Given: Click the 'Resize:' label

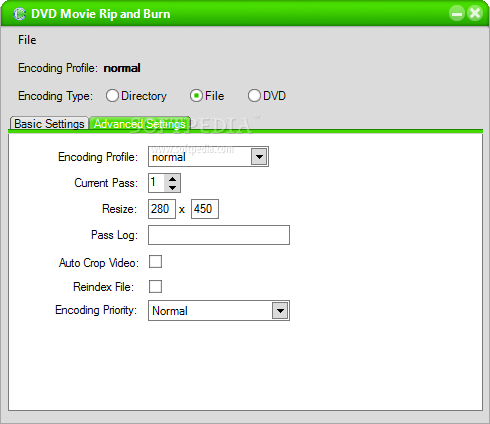Looking at the screenshot, I should point(119,209).
